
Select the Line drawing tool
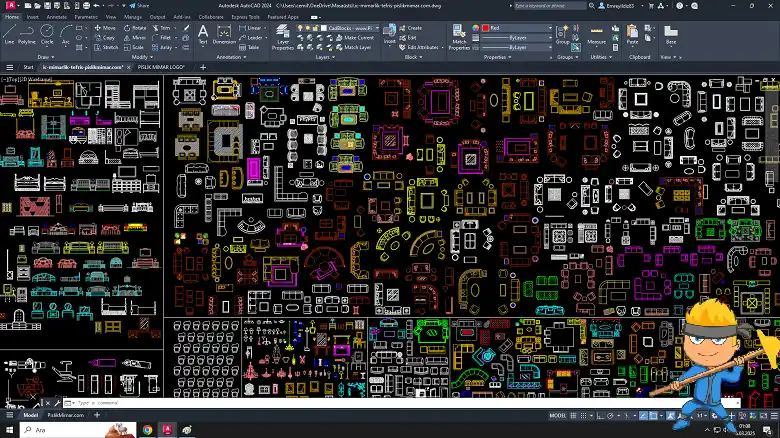pyautogui.click(x=9, y=33)
